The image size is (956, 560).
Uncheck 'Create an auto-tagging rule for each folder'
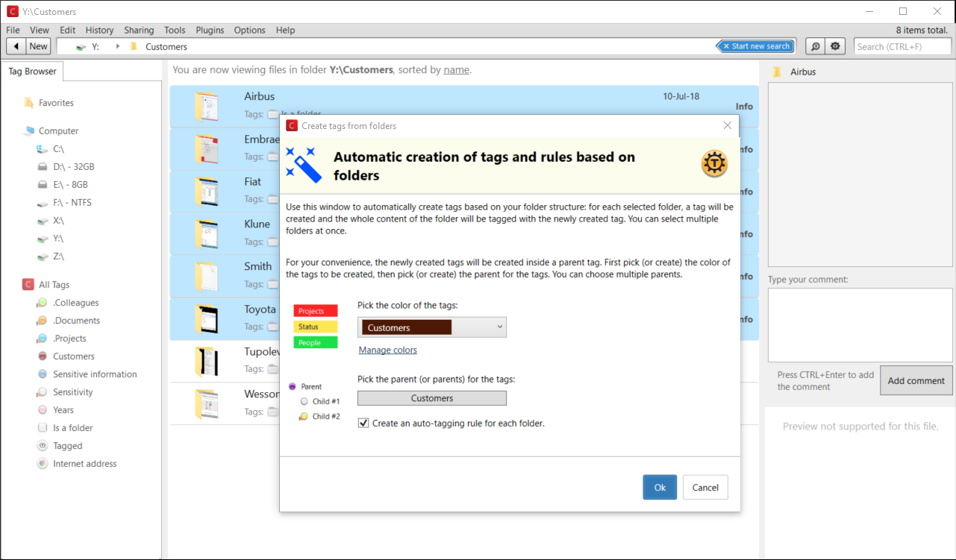(x=363, y=423)
